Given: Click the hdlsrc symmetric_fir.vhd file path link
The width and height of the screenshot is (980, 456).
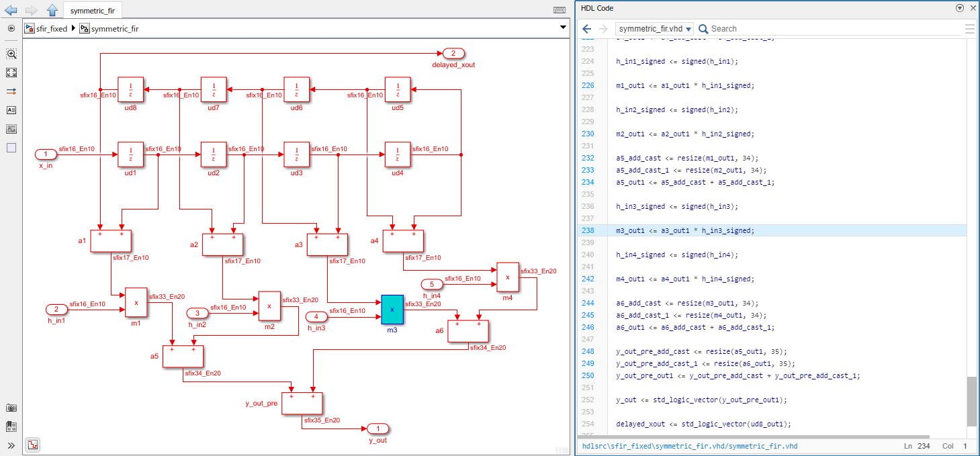Looking at the screenshot, I should (x=690, y=446).
